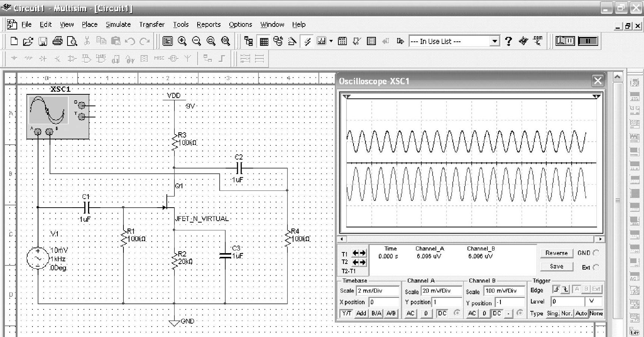Click the Channel A Y position field
This screenshot has height=337, width=644.
coord(446,302)
